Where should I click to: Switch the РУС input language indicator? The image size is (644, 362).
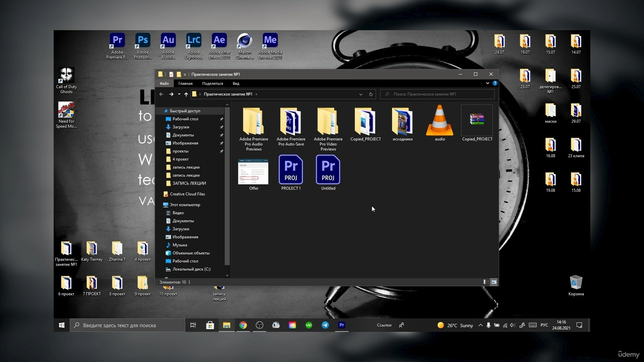click(x=544, y=325)
